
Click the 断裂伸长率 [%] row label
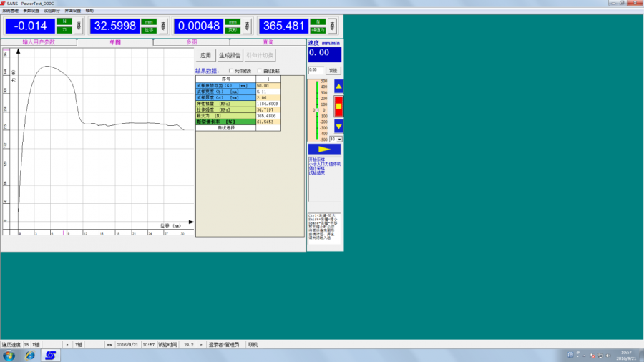226,122
